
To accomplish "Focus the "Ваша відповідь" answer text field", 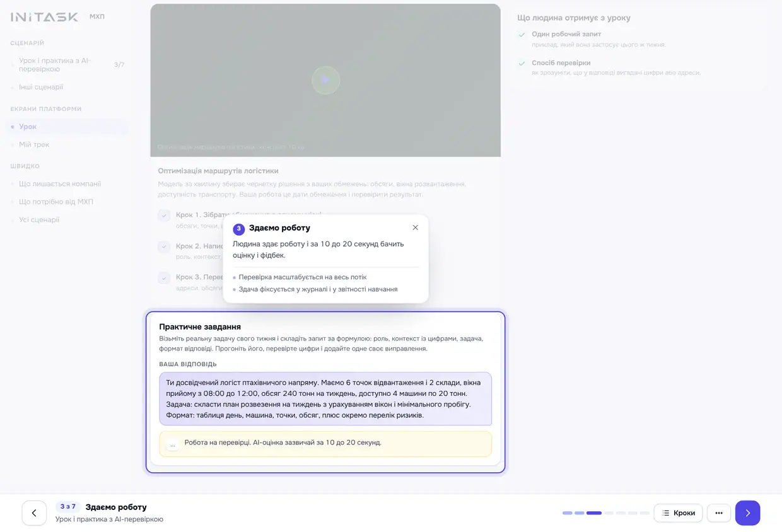I will point(325,399).
